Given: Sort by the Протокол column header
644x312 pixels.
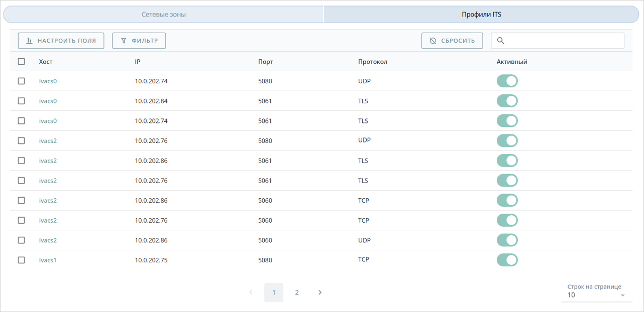Looking at the screenshot, I should 372,62.
